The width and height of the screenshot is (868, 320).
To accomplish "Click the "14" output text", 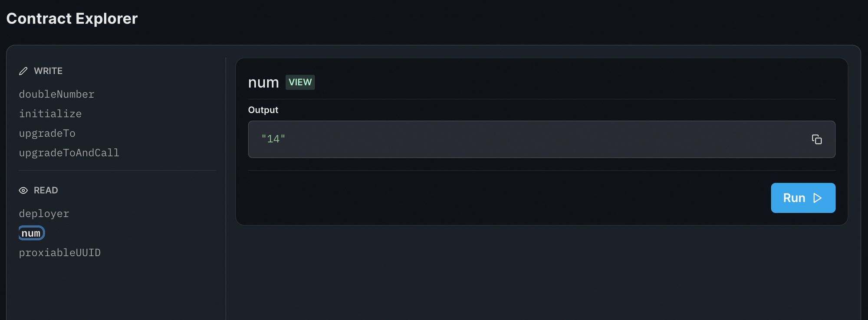I will click(x=273, y=139).
